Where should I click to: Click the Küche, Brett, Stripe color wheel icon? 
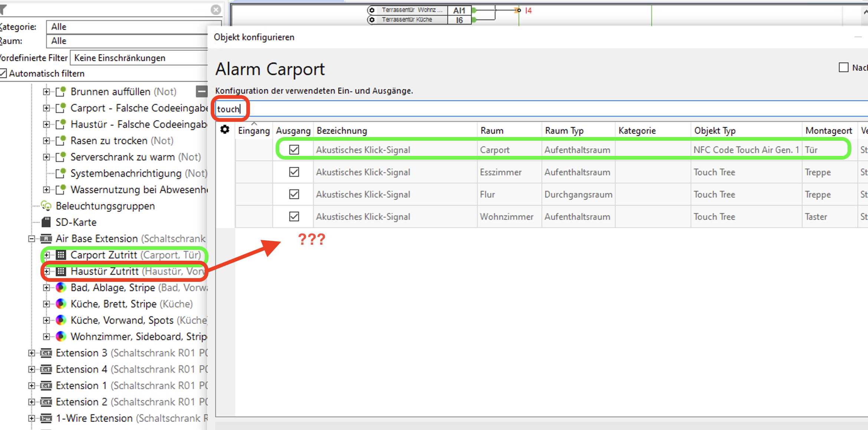click(61, 304)
